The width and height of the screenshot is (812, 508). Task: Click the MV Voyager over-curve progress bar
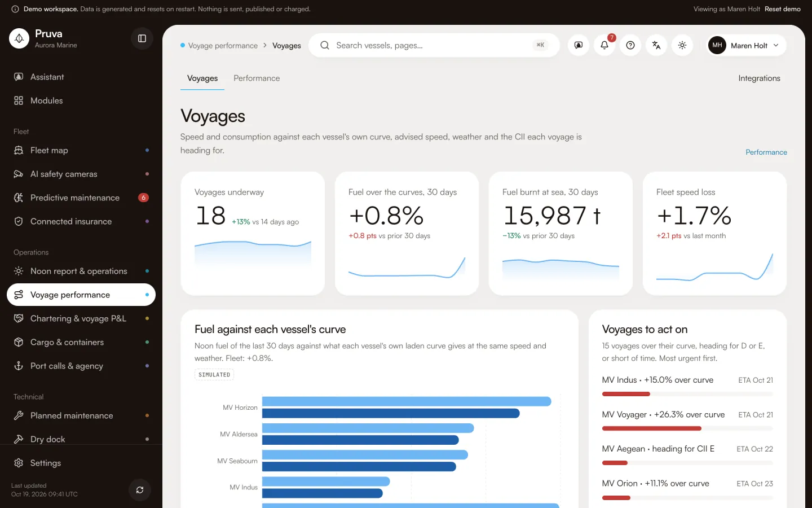coord(687,428)
